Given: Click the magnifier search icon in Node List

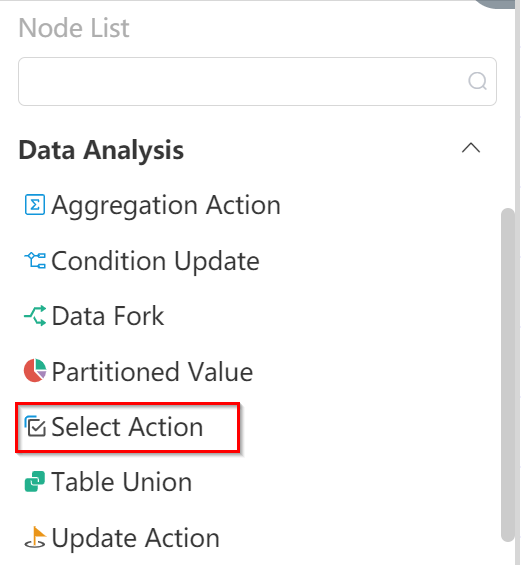Looking at the screenshot, I should point(477,81).
